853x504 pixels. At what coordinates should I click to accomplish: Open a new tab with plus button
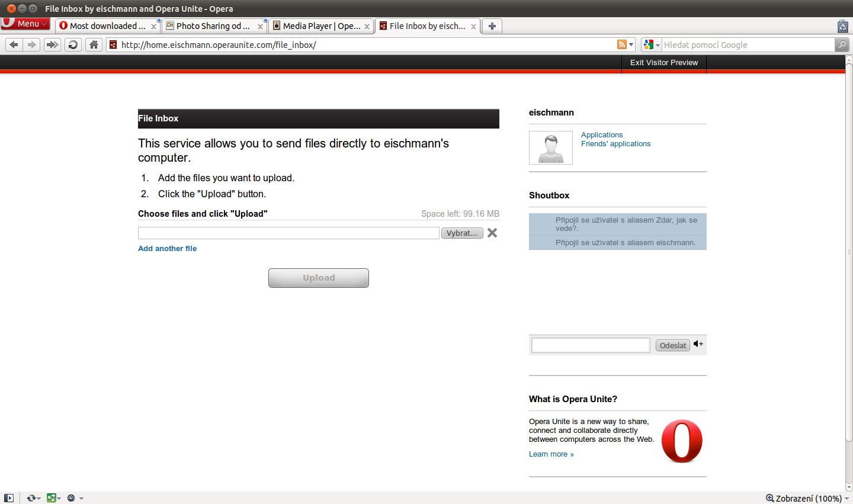click(x=492, y=26)
